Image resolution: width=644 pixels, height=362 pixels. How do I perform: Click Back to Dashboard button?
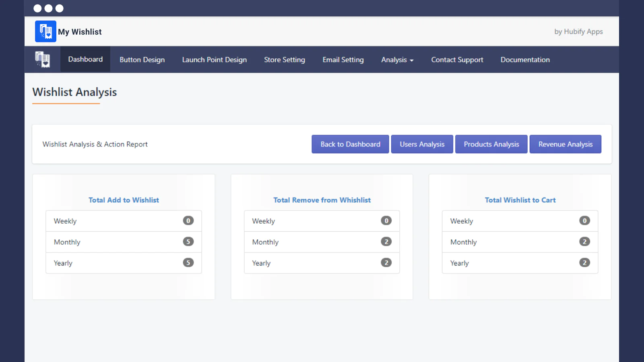350,144
